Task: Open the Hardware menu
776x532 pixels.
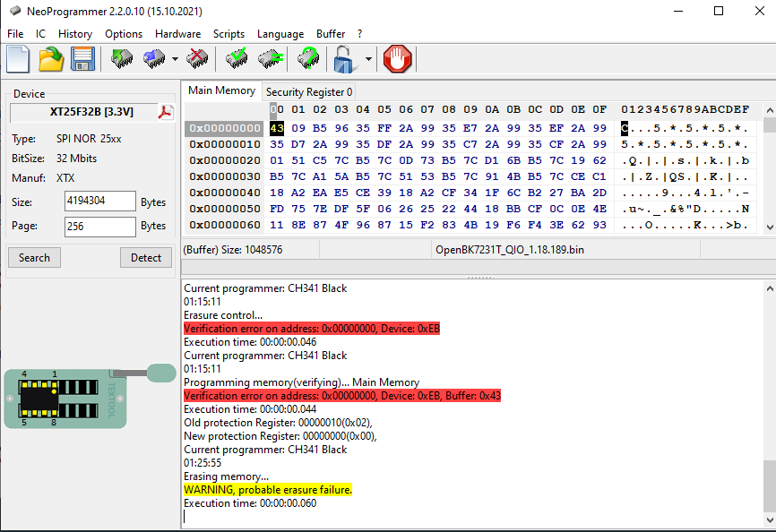Action: coord(177,34)
